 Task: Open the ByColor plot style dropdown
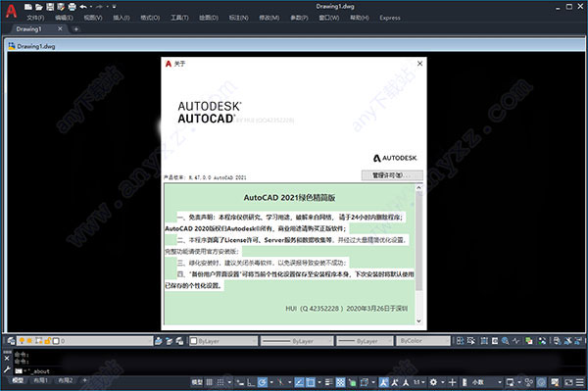(423, 341)
